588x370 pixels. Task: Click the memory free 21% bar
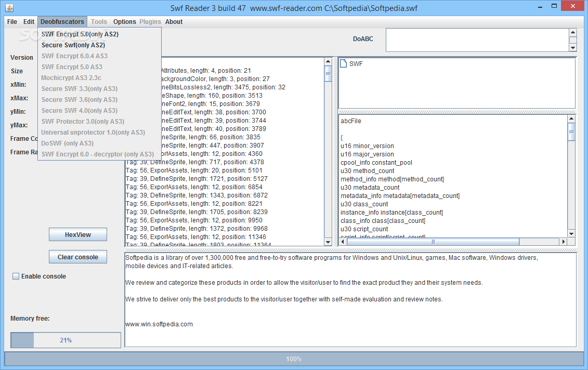pyautogui.click(x=66, y=340)
